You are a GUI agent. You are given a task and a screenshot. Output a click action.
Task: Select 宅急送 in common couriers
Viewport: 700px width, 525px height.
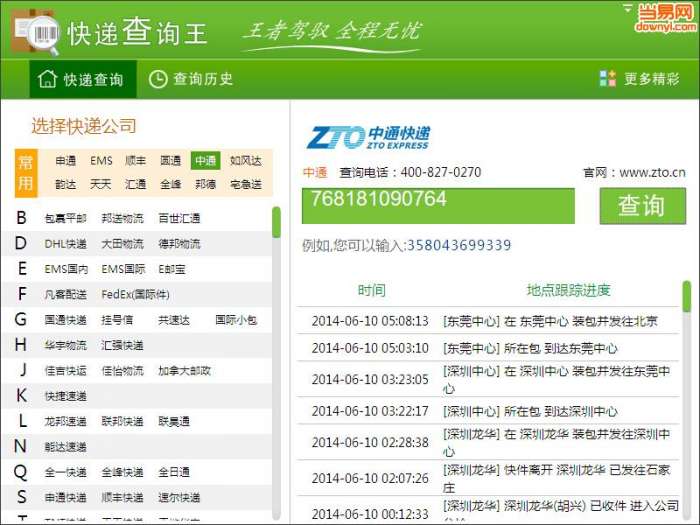click(246, 184)
